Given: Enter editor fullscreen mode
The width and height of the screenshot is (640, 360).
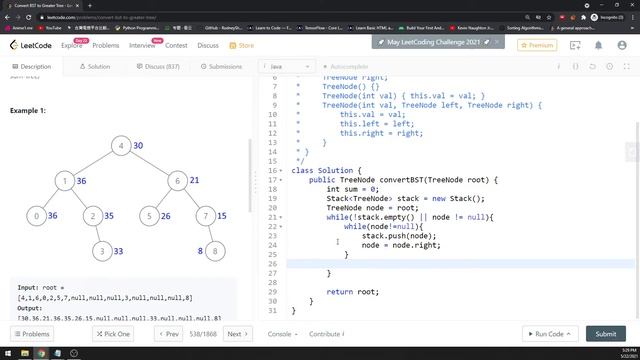Looking at the screenshot, I should tap(627, 67).
